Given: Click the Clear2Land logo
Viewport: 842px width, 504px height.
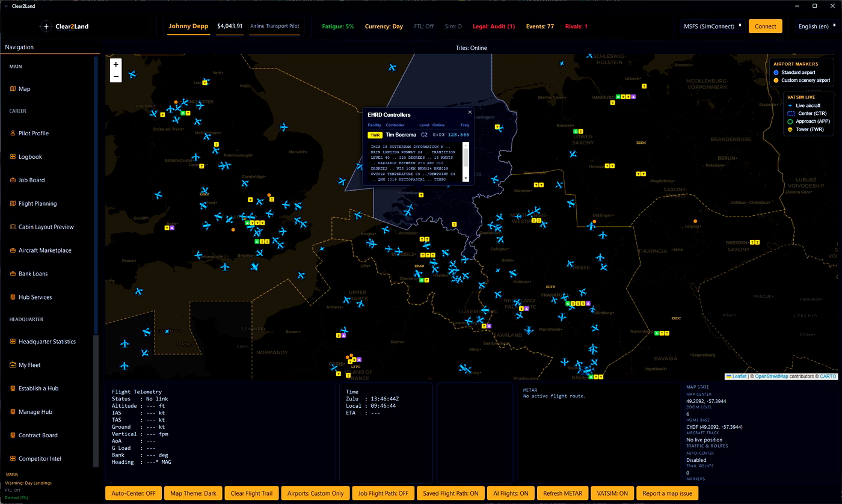Looking at the screenshot, I should tap(64, 26).
